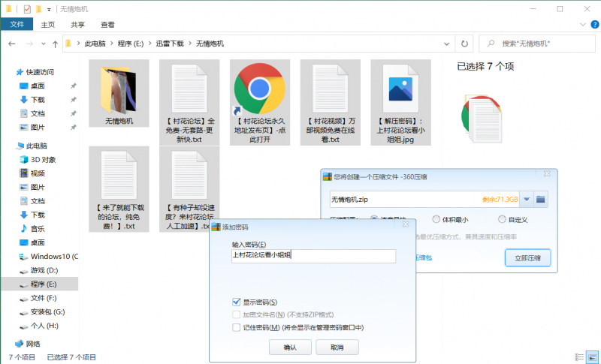Confirm the password with 确认 button
The height and width of the screenshot is (364, 601).
[289, 347]
